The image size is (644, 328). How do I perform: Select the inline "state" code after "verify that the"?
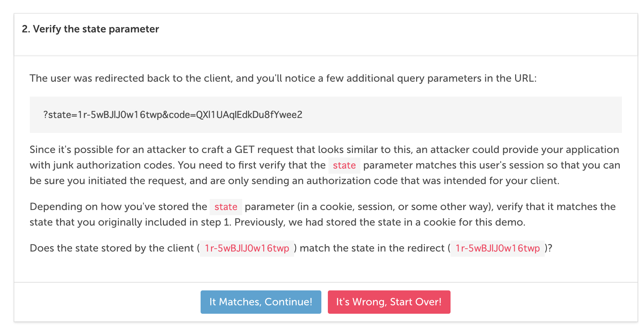(x=344, y=165)
